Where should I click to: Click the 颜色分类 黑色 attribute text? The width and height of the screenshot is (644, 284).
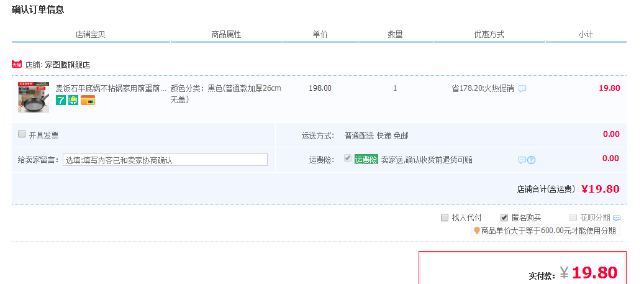click(x=226, y=94)
